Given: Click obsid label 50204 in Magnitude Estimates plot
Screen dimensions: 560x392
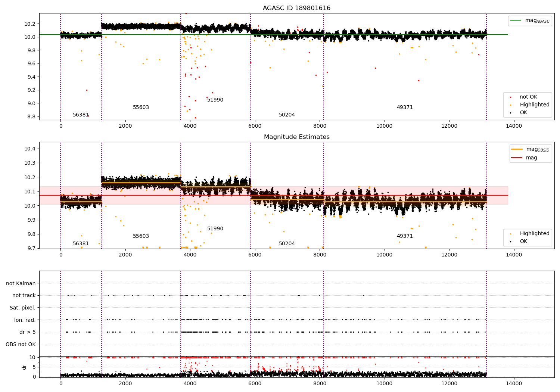Looking at the screenshot, I should (287, 244).
